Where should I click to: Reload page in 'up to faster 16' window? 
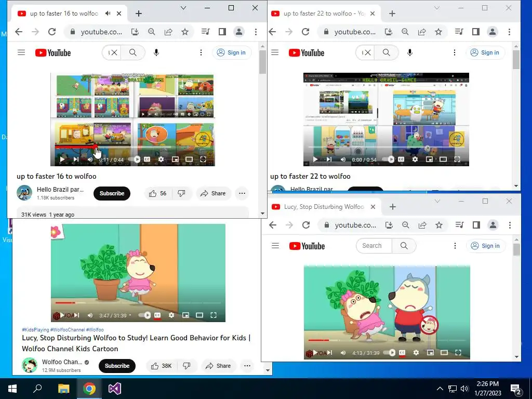[52, 32]
